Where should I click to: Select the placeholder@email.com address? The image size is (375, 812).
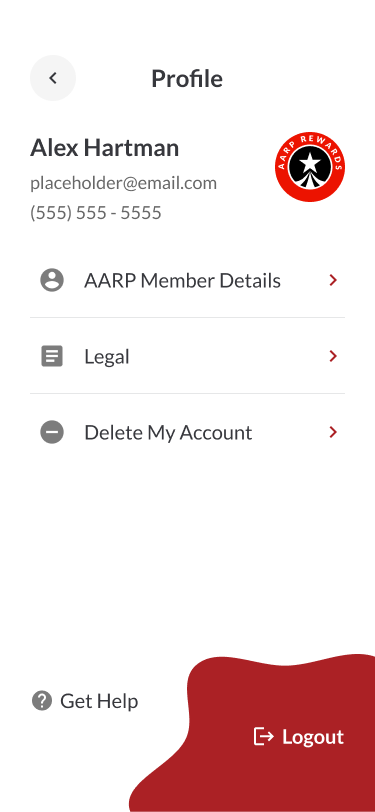tap(123, 183)
